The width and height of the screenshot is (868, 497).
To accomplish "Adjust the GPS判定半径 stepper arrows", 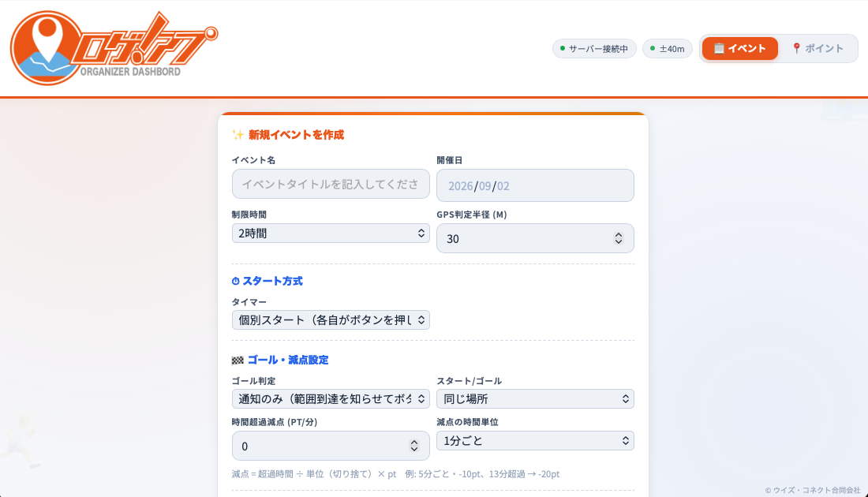I will (x=619, y=238).
